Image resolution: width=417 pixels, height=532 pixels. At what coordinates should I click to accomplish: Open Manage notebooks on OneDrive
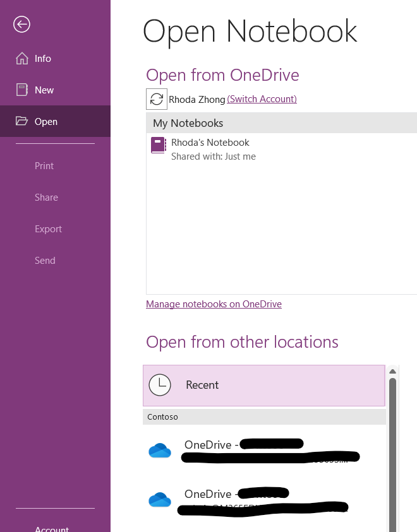pyautogui.click(x=214, y=304)
